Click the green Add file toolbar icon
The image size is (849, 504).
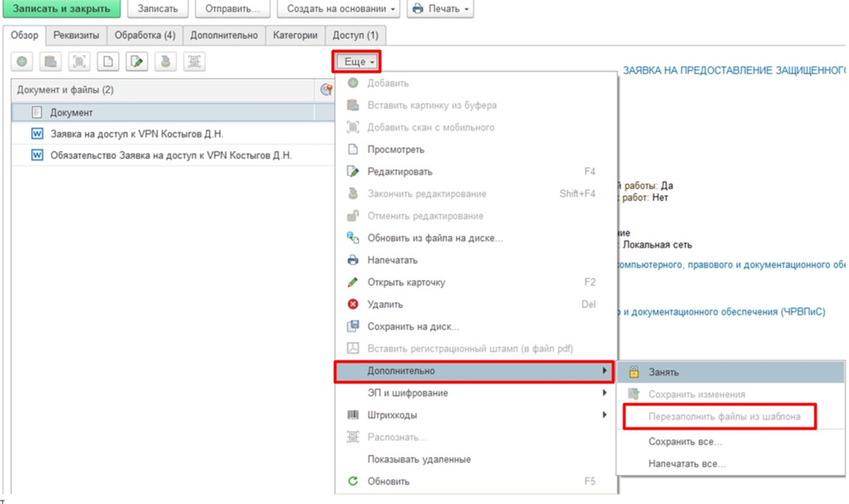pos(22,62)
